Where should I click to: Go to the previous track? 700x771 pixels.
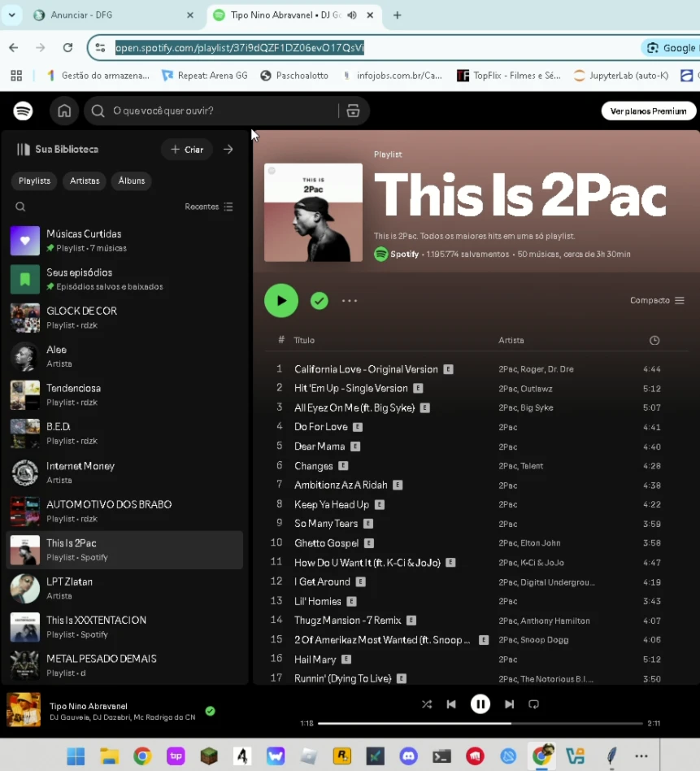451,704
